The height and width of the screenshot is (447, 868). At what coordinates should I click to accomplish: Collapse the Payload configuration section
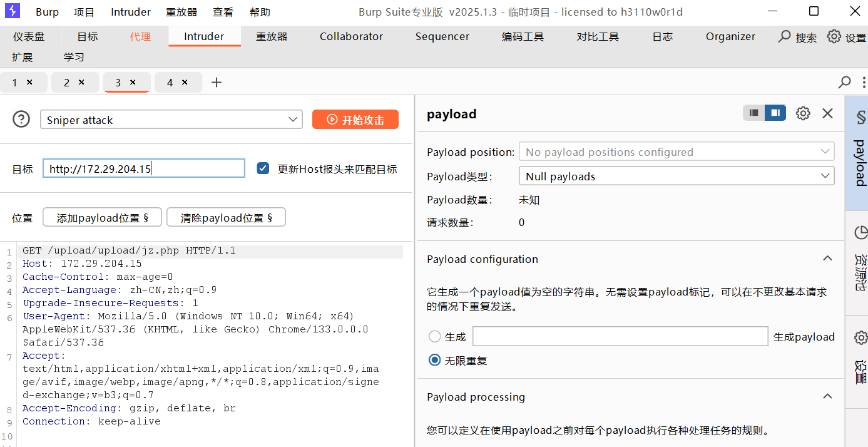click(x=827, y=259)
